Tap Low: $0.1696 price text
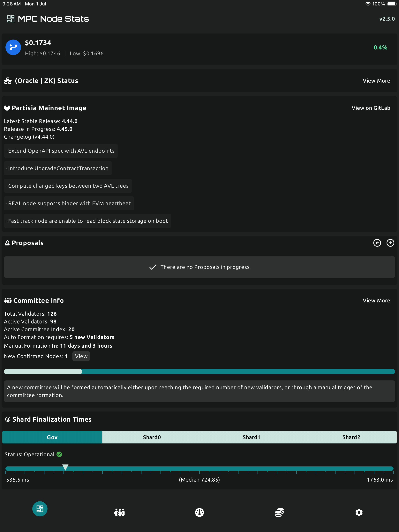399x532 pixels. 87,53
